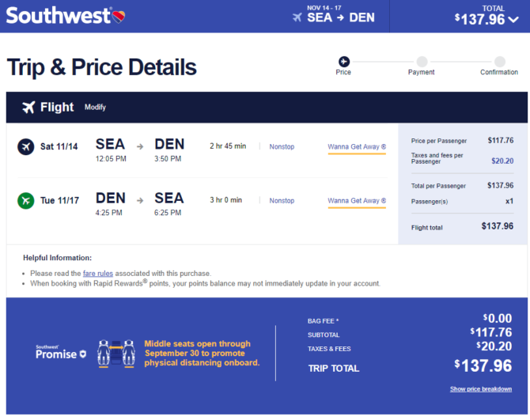Click the Flight section airplane icon

pos(28,107)
